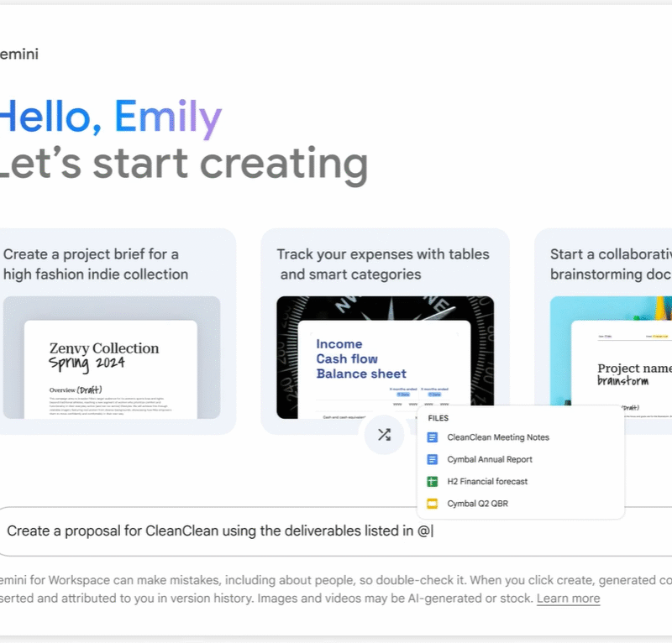672x643 pixels.
Task: Click the Sheets icon beside H2 Financial forecast
Action: click(x=433, y=482)
